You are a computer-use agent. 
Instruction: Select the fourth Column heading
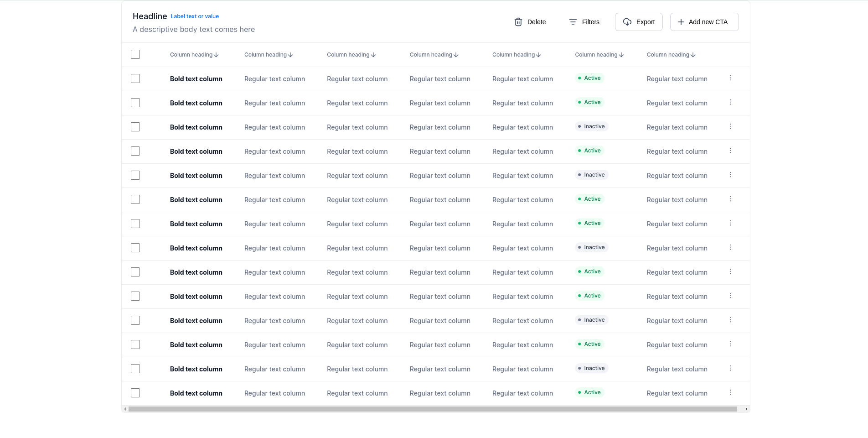tap(430, 54)
